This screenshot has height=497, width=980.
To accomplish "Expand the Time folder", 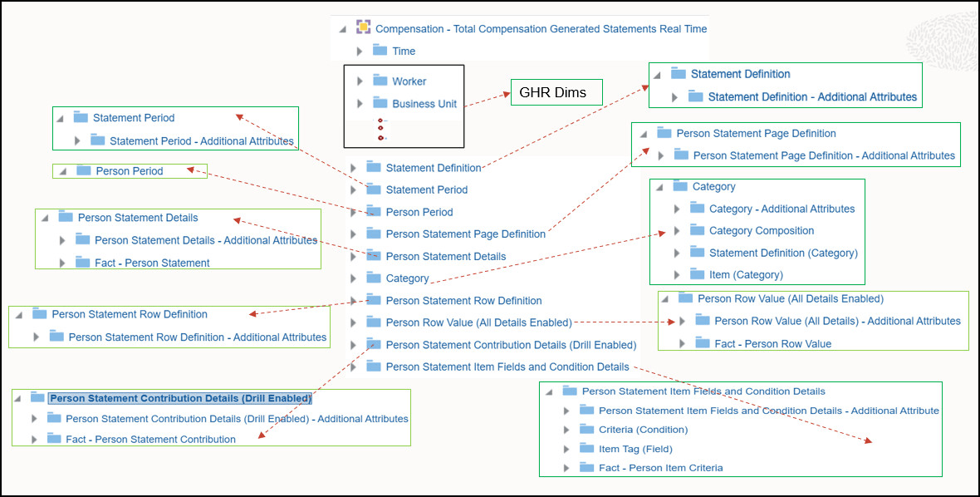I will point(360,52).
